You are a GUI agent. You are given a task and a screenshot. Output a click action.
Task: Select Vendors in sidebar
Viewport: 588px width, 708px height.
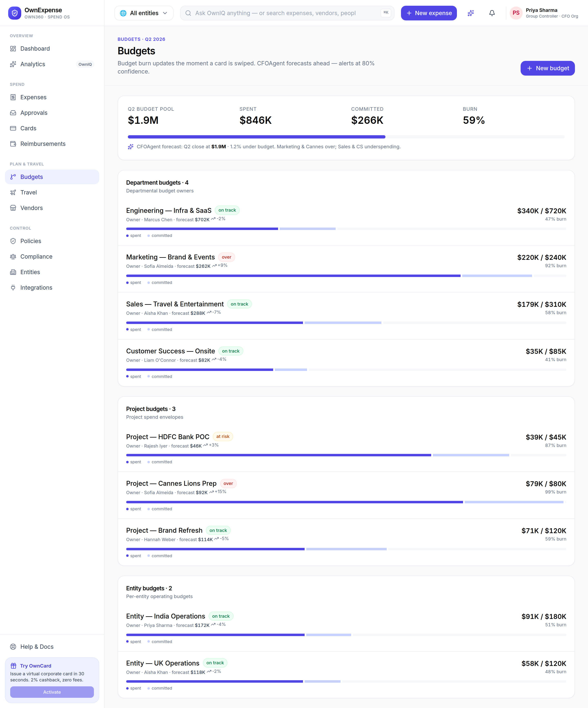[x=52, y=208]
